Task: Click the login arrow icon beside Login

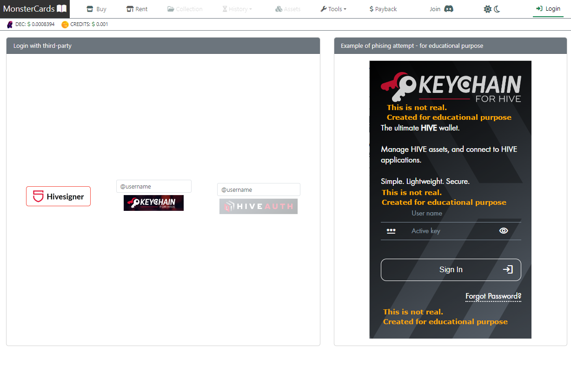Action: tap(539, 8)
